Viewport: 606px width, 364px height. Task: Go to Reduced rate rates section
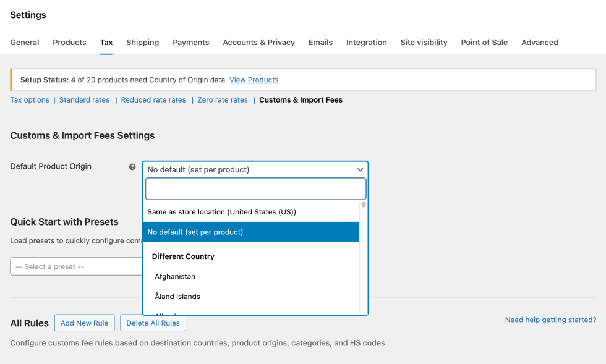click(x=153, y=100)
